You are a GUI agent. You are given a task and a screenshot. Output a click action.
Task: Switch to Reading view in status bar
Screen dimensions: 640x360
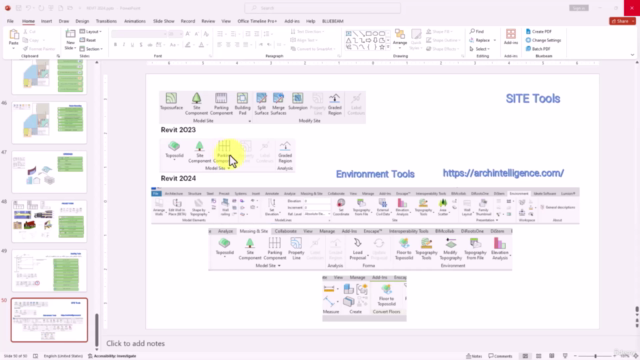tap(552, 356)
